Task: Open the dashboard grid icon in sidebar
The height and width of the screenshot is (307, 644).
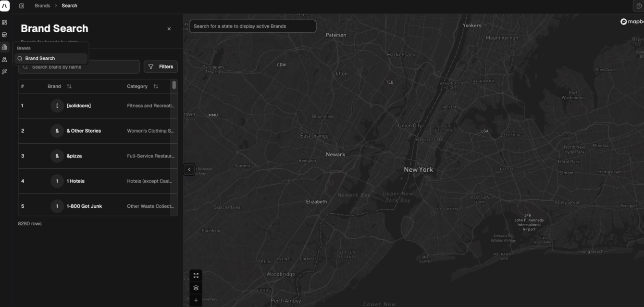Action: point(4,22)
